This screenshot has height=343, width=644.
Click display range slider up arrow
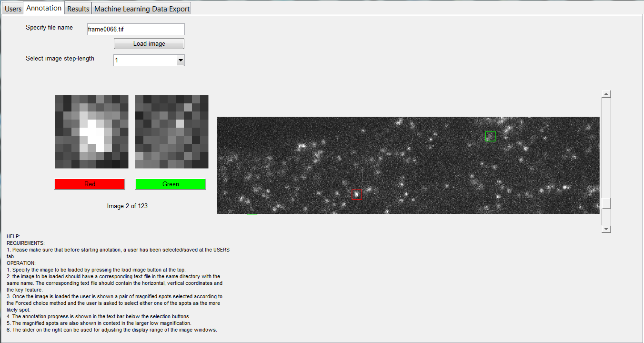(606, 94)
